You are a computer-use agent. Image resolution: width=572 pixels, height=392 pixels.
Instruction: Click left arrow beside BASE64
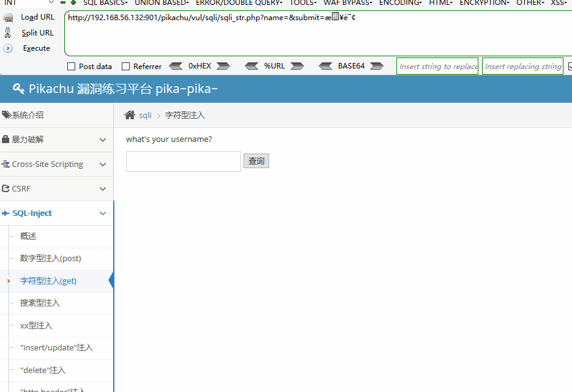pyautogui.click(x=325, y=66)
